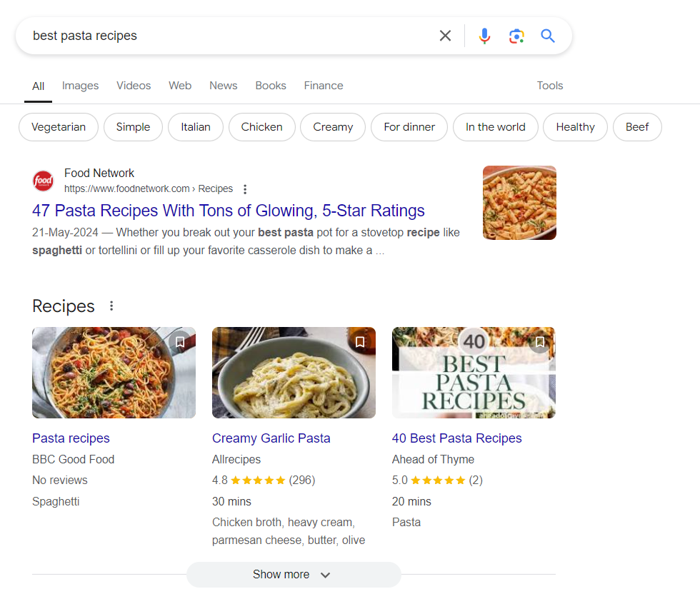700x609 pixels.
Task: Select the Books tab
Action: coord(271,86)
